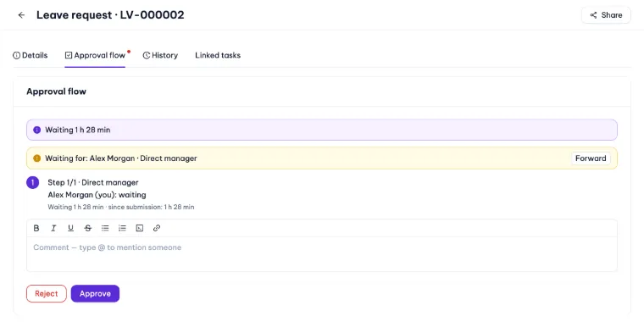644x322 pixels.
Task: Open the Linked tasks tab
Action: [218, 55]
